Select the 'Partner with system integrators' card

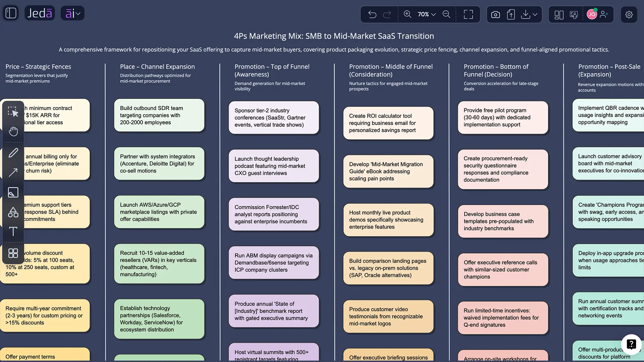[x=159, y=164]
